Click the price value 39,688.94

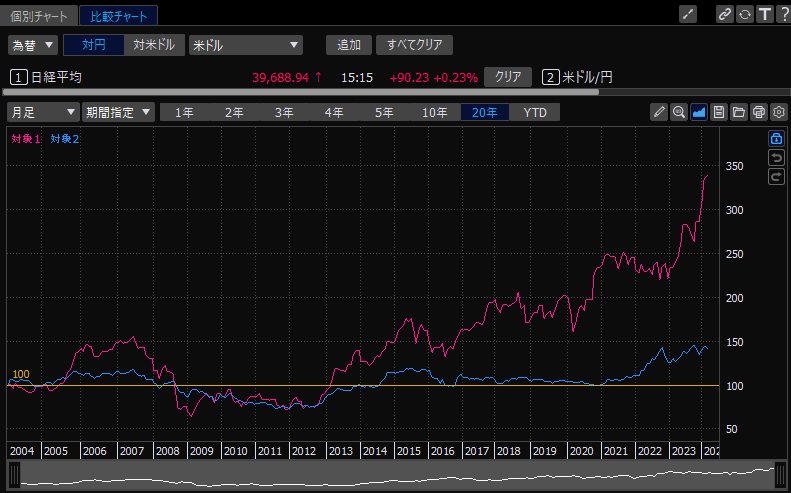tap(280, 77)
